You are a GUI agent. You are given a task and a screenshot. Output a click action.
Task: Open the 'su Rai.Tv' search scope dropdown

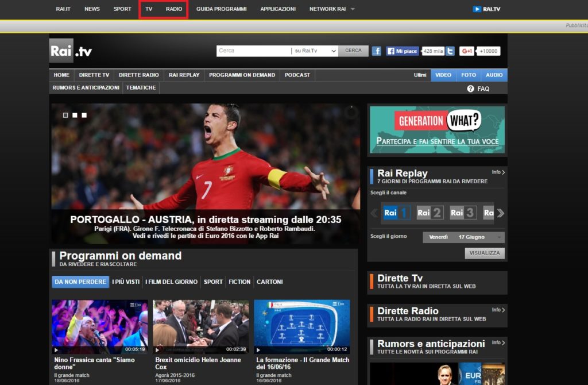(x=315, y=51)
